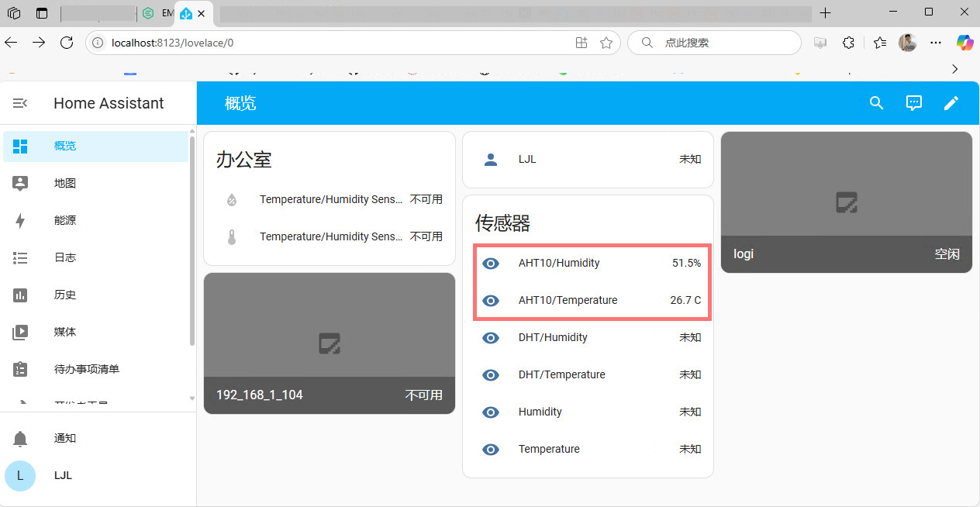Open Energy panel in sidebar
Image resolution: width=980 pixels, height=507 pixels.
point(65,221)
